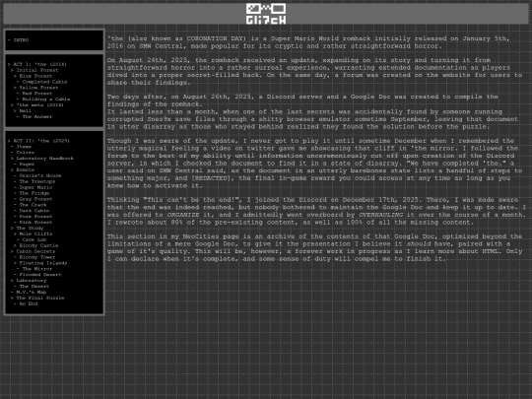This screenshot has height=399, width=532.
Task: Open the Pages entry
Action: pyautogui.click(x=27, y=164)
